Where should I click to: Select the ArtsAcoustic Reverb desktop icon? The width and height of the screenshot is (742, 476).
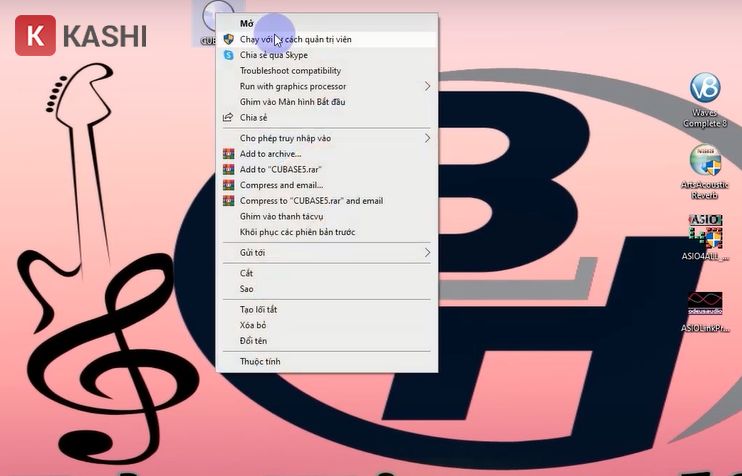pos(705,161)
